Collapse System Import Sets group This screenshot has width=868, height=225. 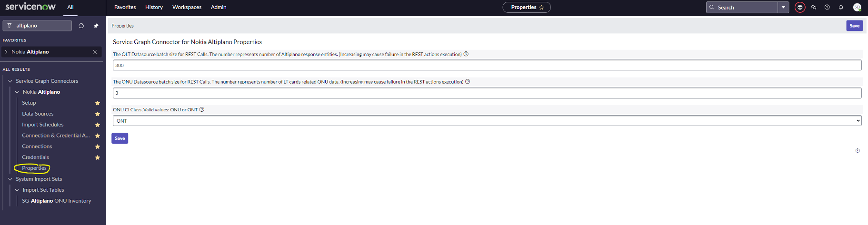pos(10,179)
